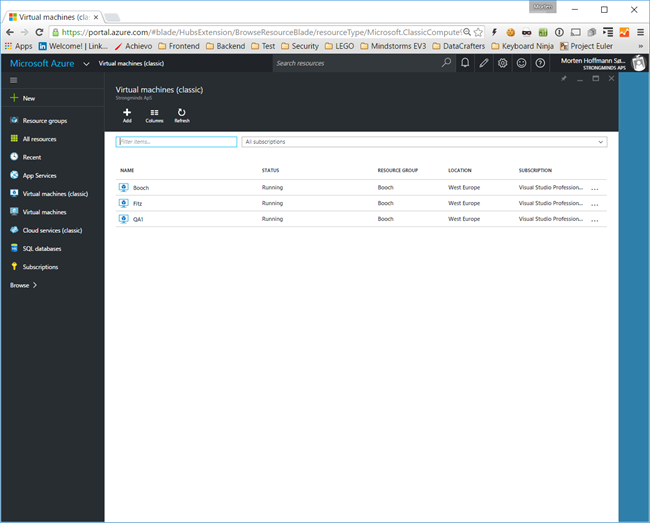Open the Chrome hamburger menu
The width and height of the screenshot is (650, 523).
click(x=640, y=32)
